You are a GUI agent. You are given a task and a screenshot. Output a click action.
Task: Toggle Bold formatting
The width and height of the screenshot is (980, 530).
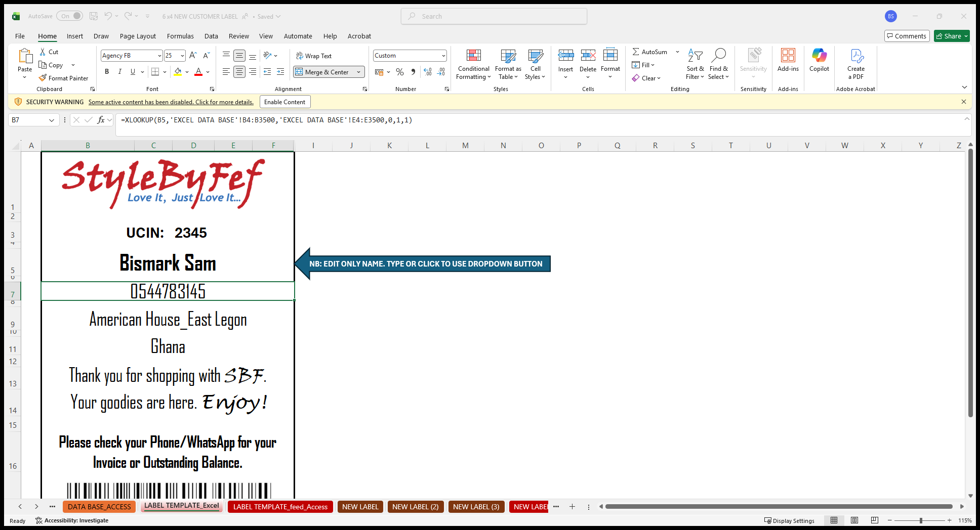coord(107,72)
